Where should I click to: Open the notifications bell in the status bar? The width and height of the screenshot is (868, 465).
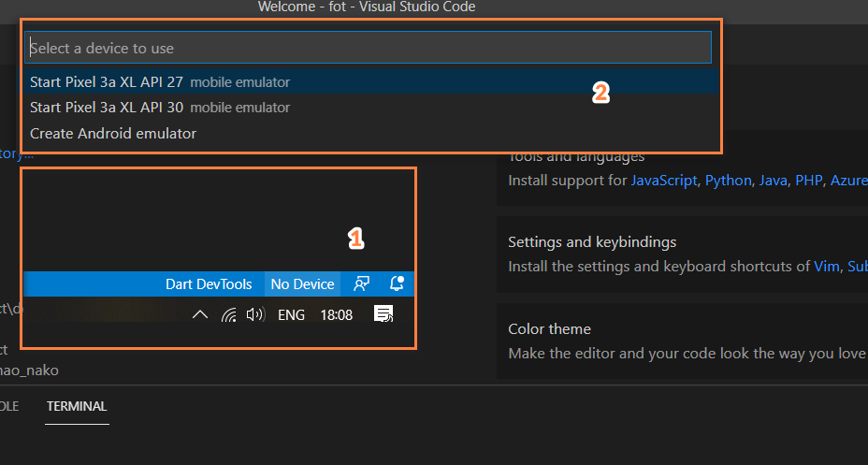[396, 284]
